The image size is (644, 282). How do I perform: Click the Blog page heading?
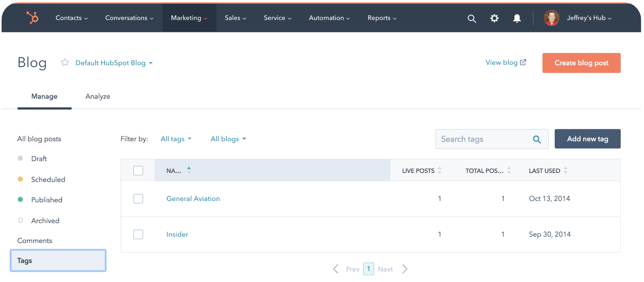coord(32,63)
